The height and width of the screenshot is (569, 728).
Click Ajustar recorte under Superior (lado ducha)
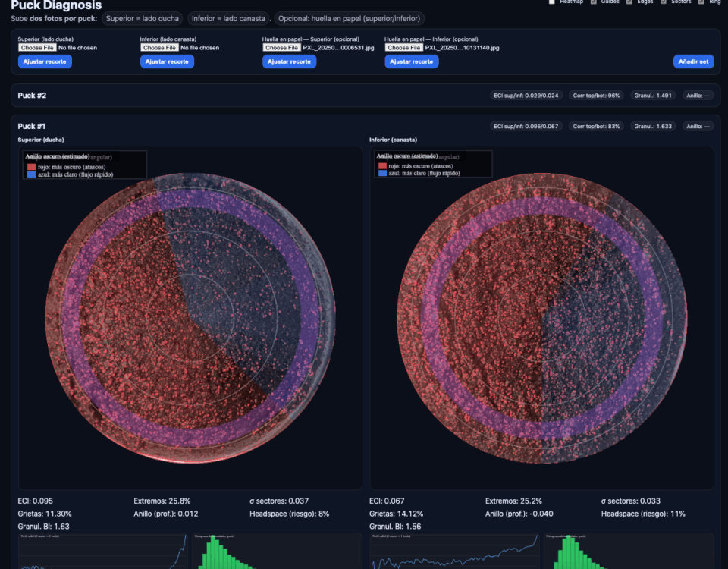click(x=45, y=61)
